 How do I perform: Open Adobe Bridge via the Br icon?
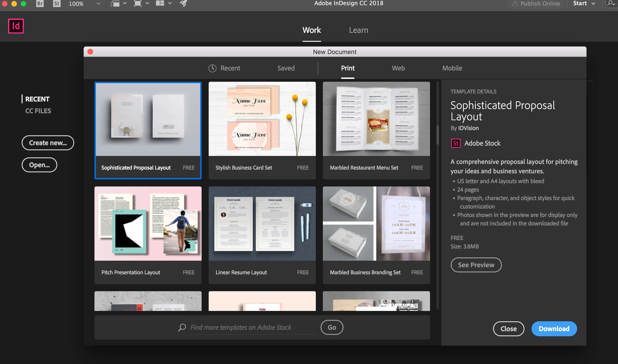click(40, 4)
